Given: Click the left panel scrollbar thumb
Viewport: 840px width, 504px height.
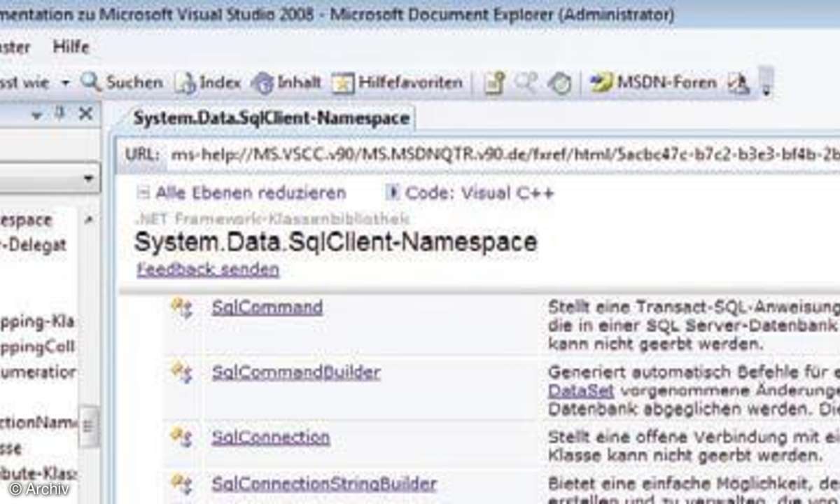Looking at the screenshot, I should point(89,426).
